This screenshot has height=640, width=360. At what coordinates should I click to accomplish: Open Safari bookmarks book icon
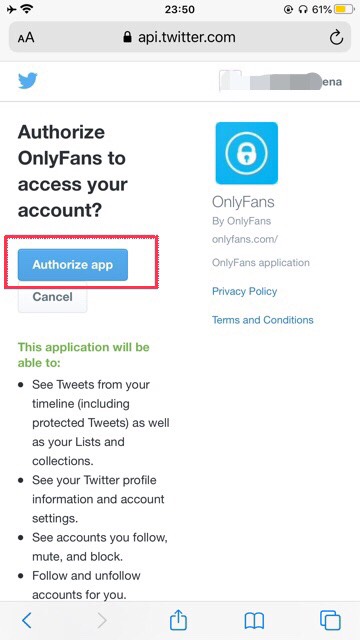pyautogui.click(x=254, y=621)
